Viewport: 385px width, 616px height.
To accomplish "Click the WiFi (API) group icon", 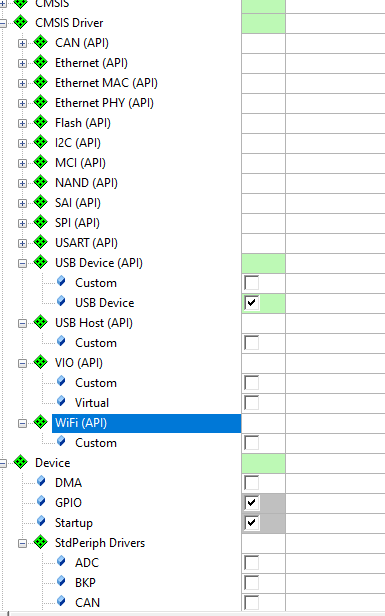I will (40, 422).
